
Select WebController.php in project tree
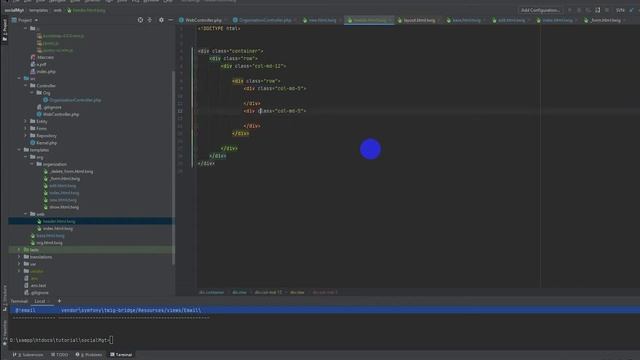click(61, 114)
